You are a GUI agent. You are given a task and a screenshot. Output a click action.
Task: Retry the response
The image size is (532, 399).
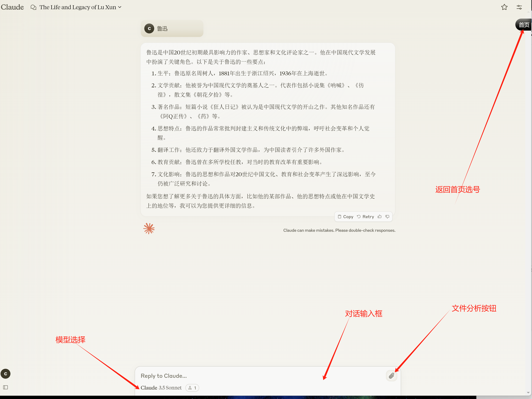pyautogui.click(x=365, y=216)
